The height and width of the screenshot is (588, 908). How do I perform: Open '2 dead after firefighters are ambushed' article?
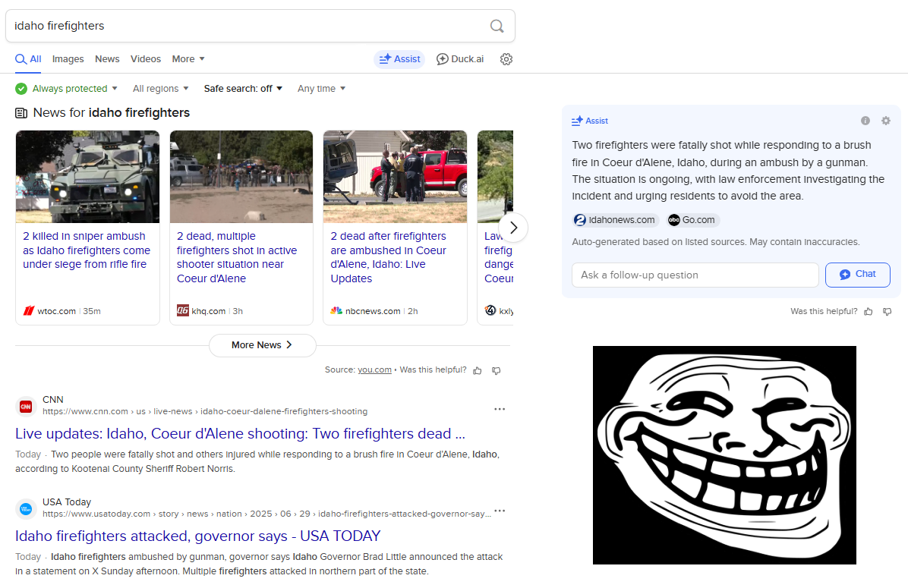click(389, 257)
